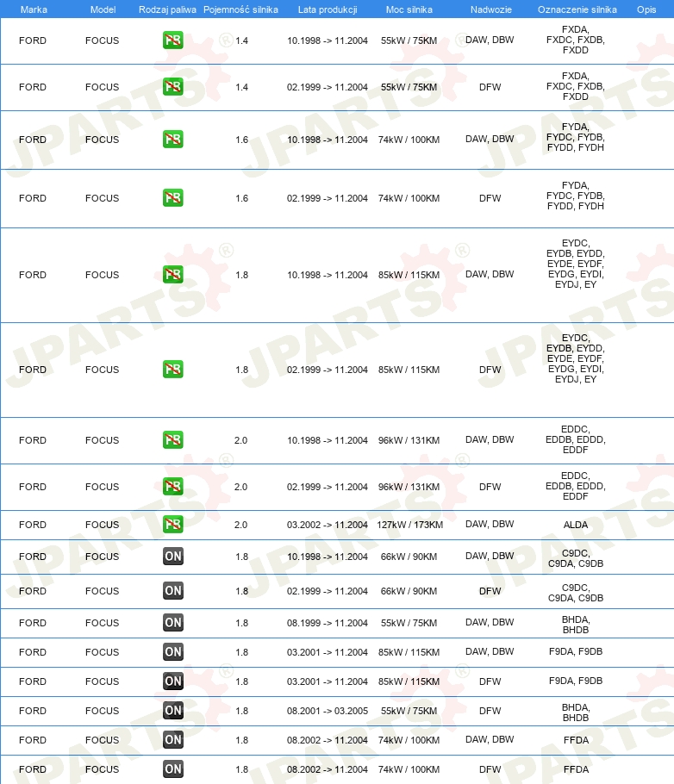This screenshot has height=784, width=674.
Task: Select the F9DA, F9DB cell in the DFW row
Action: point(576,681)
